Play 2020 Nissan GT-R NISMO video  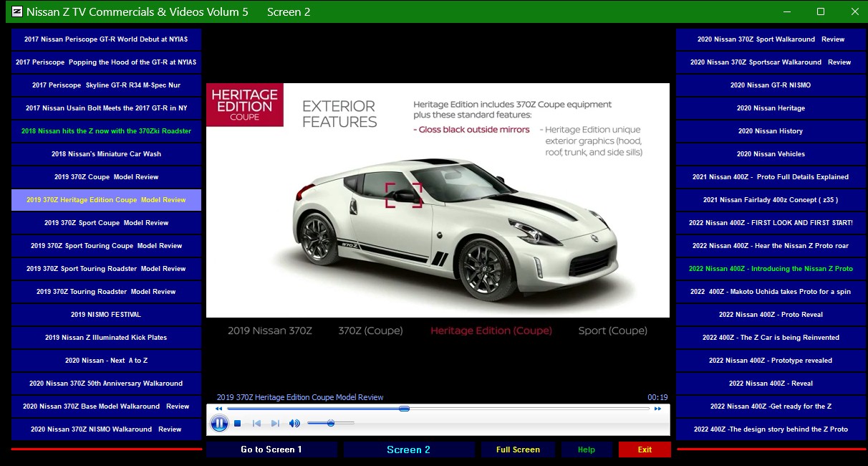tap(771, 85)
